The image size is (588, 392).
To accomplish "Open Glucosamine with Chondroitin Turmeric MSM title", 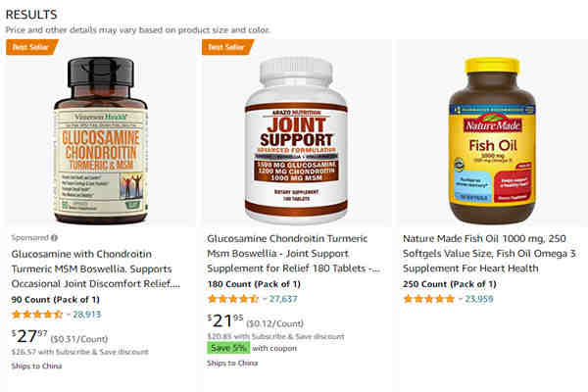I will (96, 269).
